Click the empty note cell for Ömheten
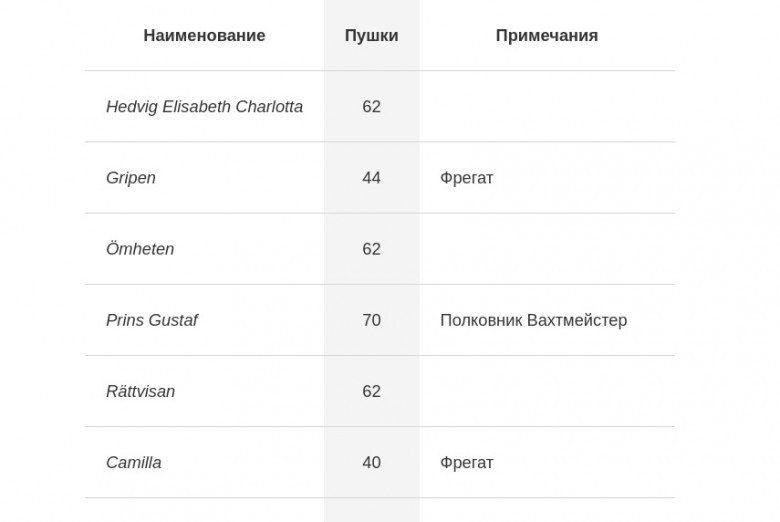Image resolution: width=780 pixels, height=522 pixels. tap(547, 249)
